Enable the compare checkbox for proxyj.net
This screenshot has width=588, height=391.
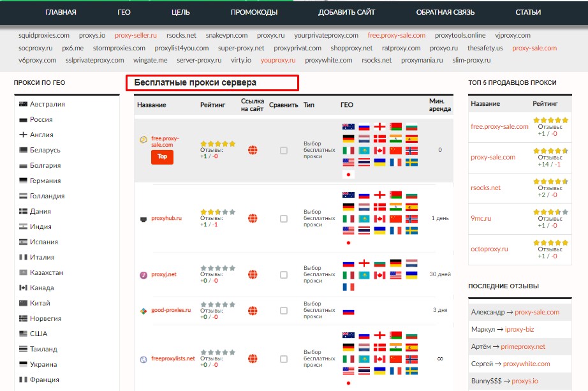point(284,275)
